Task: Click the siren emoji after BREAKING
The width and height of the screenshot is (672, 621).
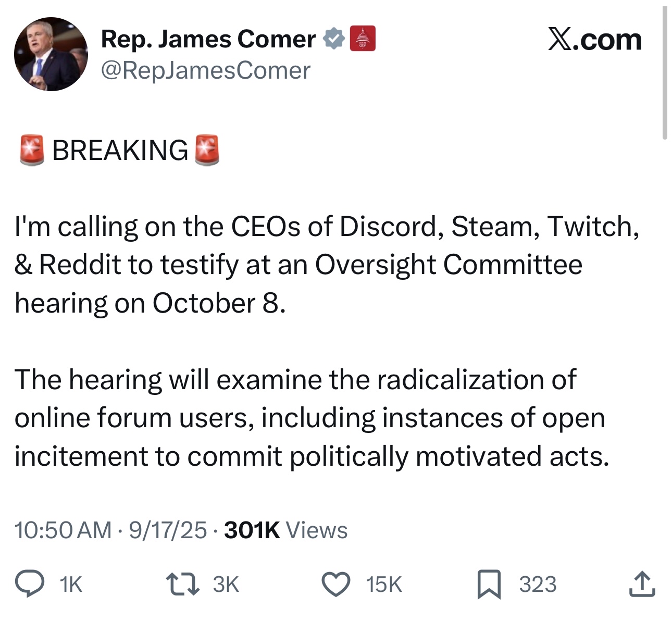Action: pyautogui.click(x=206, y=150)
